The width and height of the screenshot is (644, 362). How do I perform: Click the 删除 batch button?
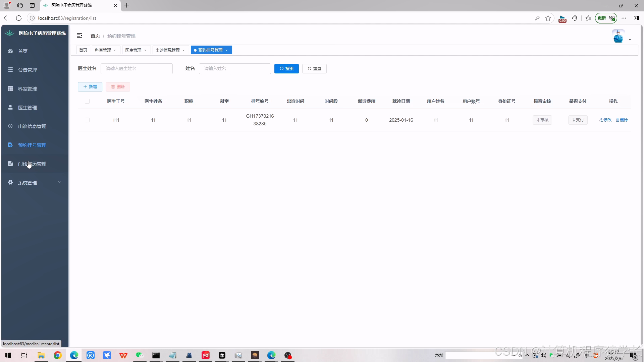click(x=118, y=86)
